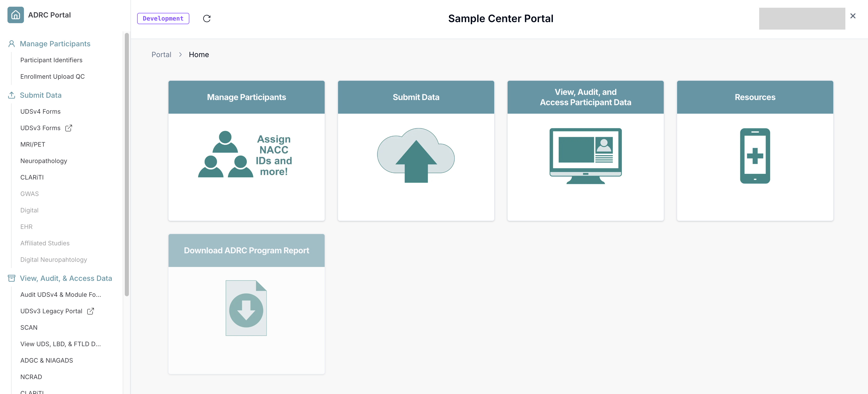Click the Development badge
The height and width of the screenshot is (394, 868).
163,19
